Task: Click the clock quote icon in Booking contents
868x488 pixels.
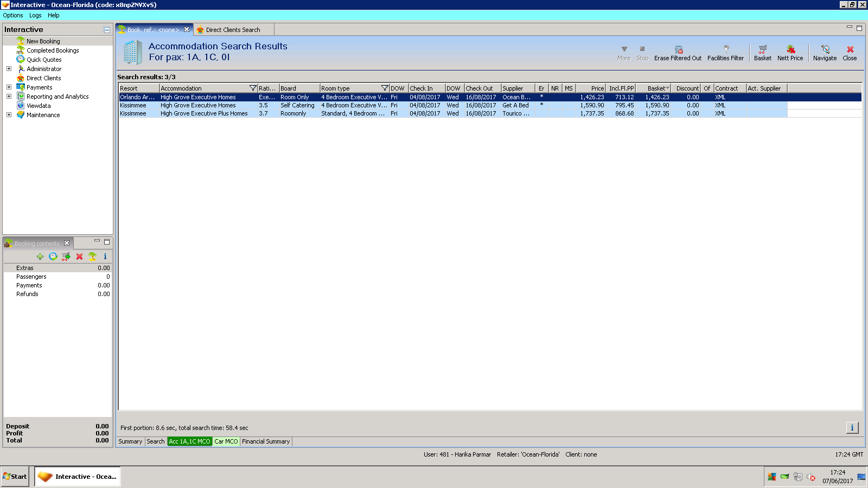Action: [53, 256]
